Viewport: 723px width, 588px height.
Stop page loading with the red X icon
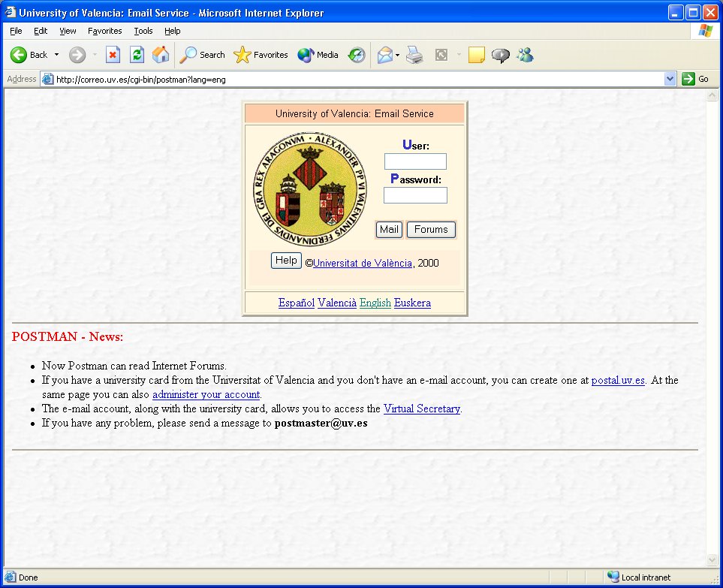coord(113,55)
